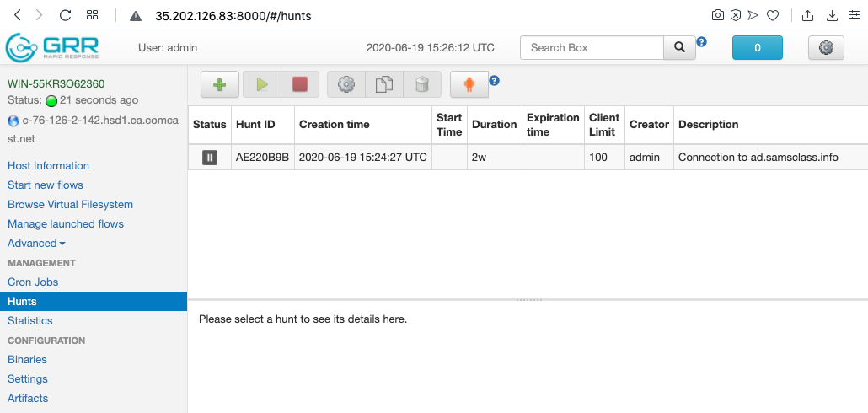Viewport: 868px width, 413px height.
Task: Click the paused status icon of hunt AE220B9B
Action: coord(210,158)
